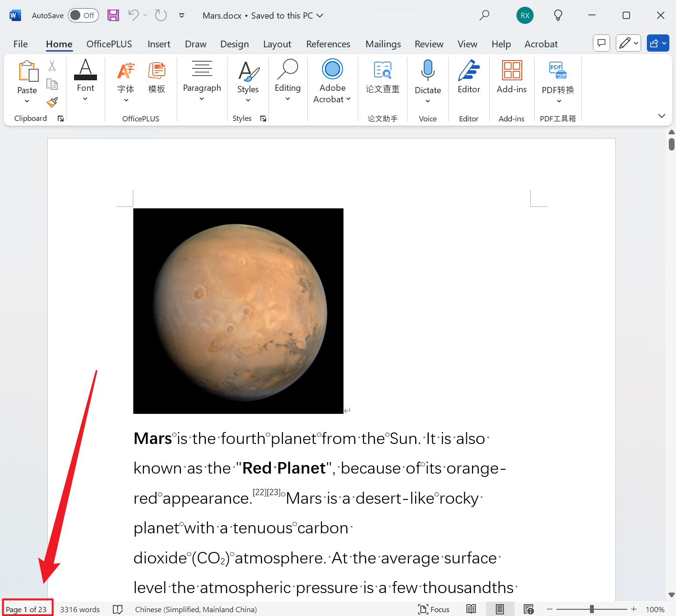
Task: Open the File menu
Action: click(x=21, y=44)
